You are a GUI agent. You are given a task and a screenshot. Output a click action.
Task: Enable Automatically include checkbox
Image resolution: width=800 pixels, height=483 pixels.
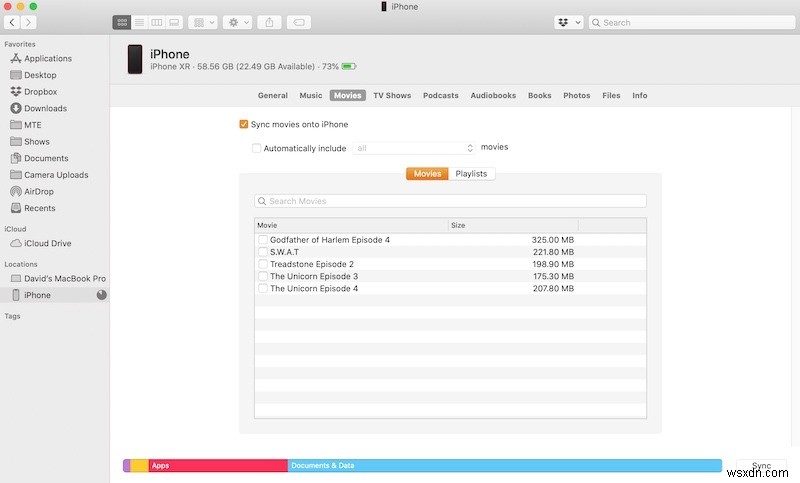point(257,148)
